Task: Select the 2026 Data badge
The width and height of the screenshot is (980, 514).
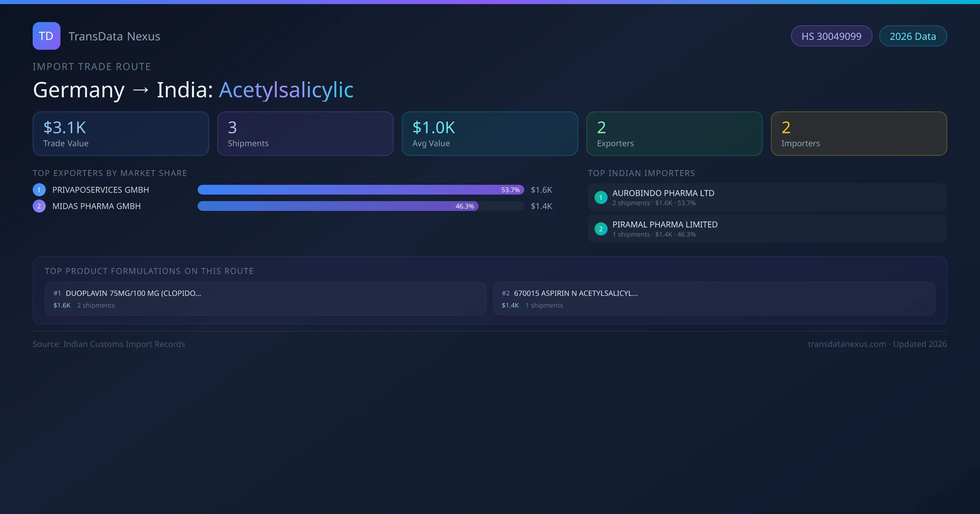Action: 913,36
